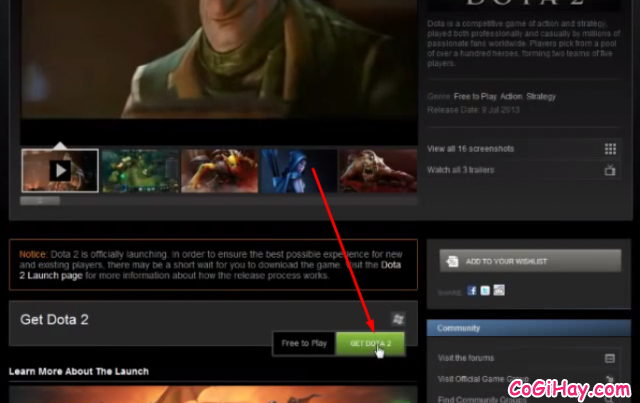640x403 pixels.
Task: Open View all 16 screenshots
Action: click(470, 149)
